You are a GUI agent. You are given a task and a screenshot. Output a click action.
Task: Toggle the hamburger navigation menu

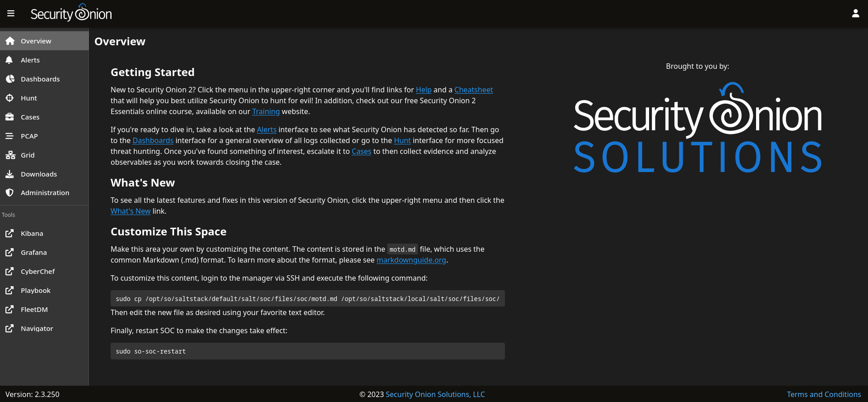(x=11, y=14)
